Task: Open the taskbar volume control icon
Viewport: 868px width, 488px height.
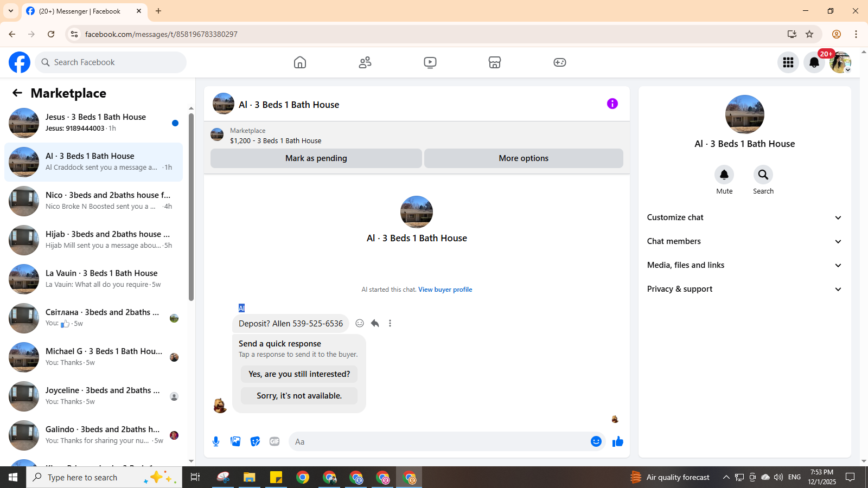Action: click(778, 477)
